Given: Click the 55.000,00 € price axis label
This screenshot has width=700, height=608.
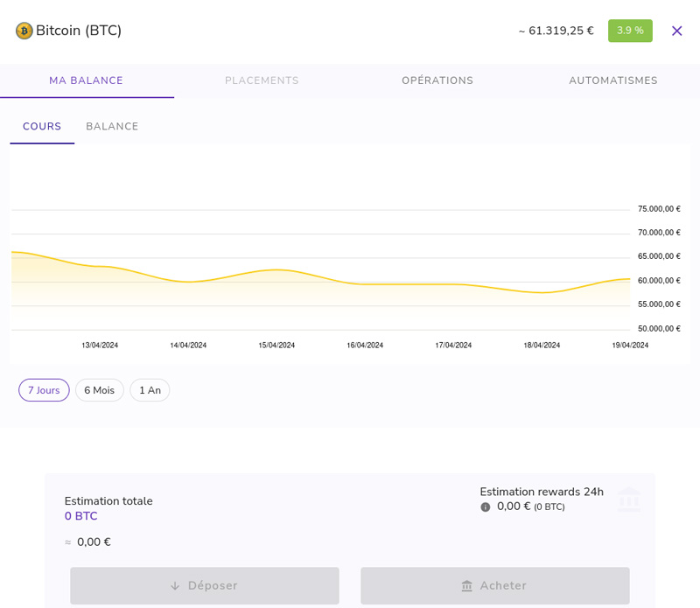Looking at the screenshot, I should [659, 304].
